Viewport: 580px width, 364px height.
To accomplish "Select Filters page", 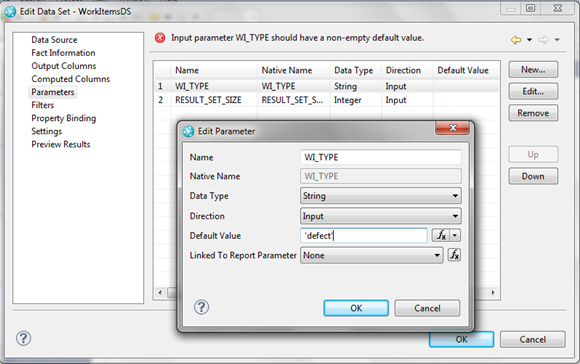I will [43, 105].
